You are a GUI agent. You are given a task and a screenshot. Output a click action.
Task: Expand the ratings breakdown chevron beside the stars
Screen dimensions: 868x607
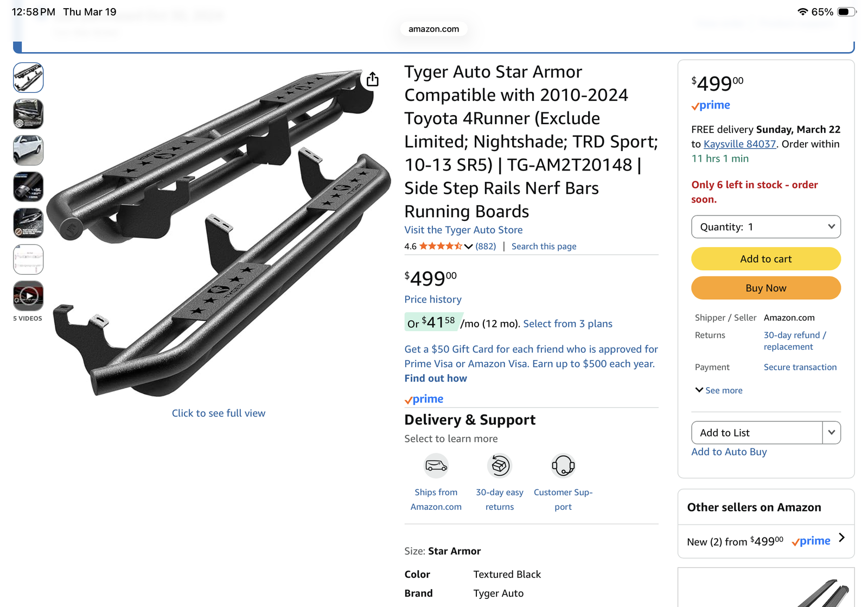tap(468, 246)
